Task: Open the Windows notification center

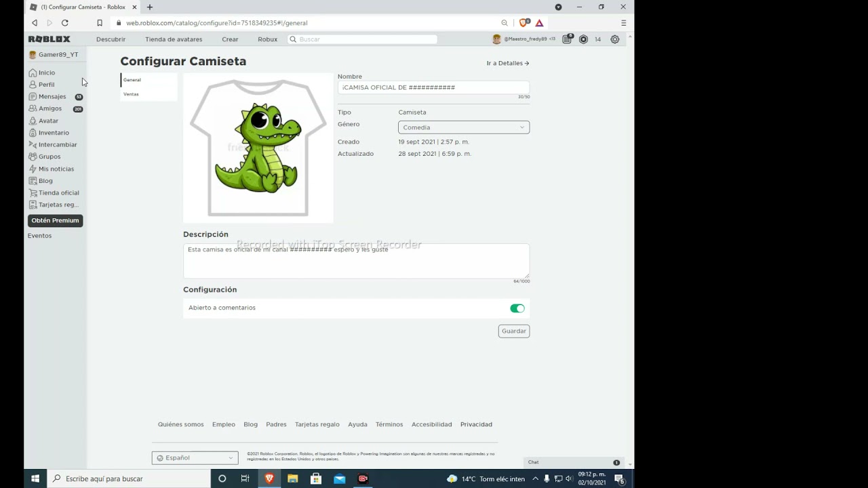Action: click(619, 479)
